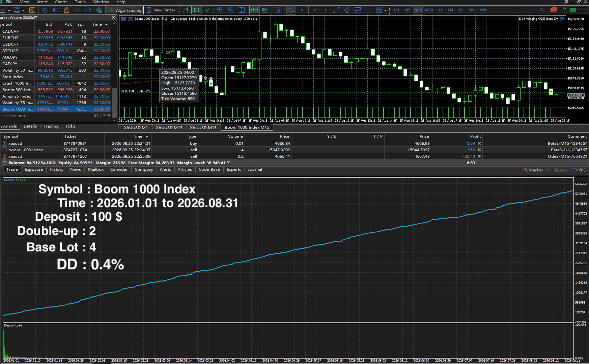Screen dimensions: 589x364
Task: Switch chart to bar chart view
Action: tap(186, 10)
